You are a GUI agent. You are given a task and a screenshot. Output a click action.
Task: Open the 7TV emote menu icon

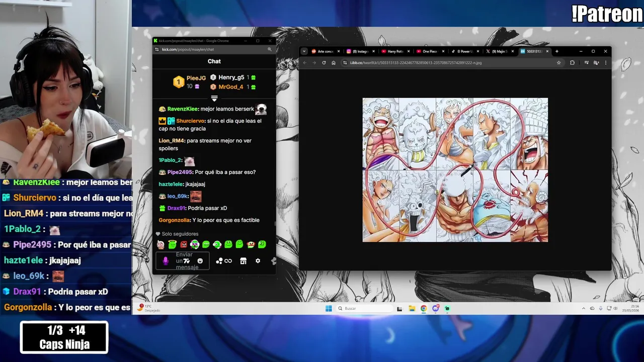tap(187, 261)
